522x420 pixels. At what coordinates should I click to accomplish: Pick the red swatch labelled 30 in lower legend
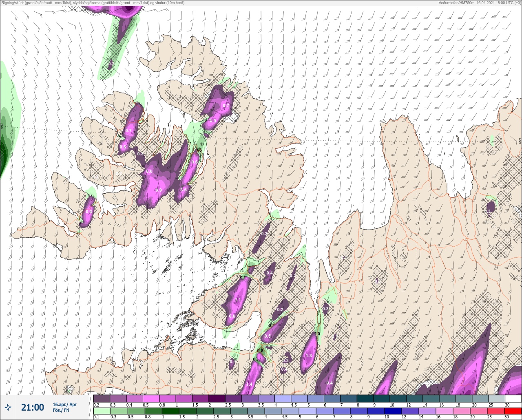[x=513, y=411]
